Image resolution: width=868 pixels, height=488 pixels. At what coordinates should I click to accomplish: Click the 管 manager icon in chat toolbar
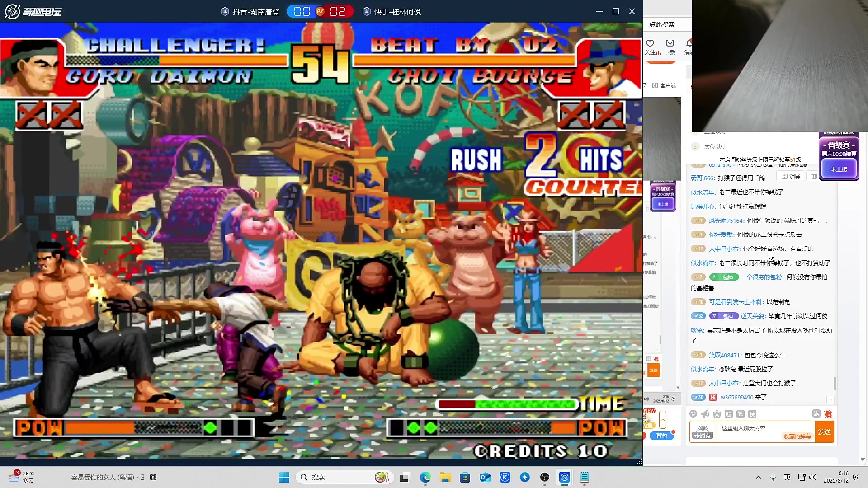click(x=741, y=414)
